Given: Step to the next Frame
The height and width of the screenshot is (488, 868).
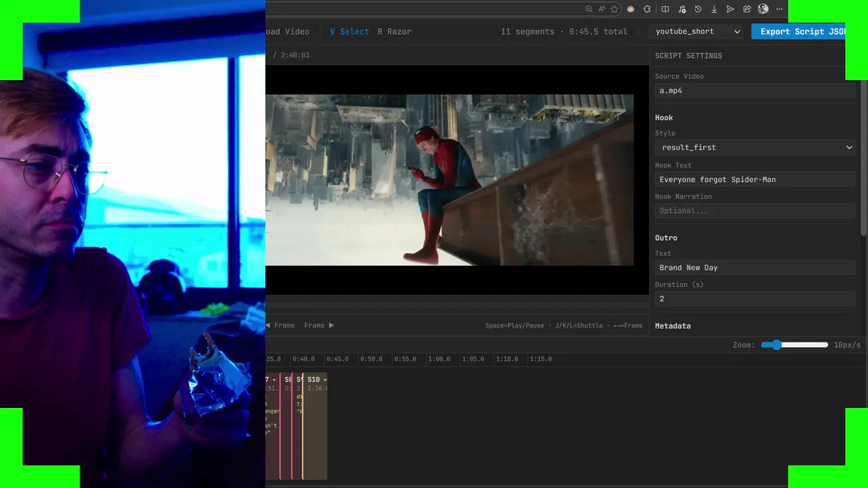Looking at the screenshot, I should (x=319, y=325).
